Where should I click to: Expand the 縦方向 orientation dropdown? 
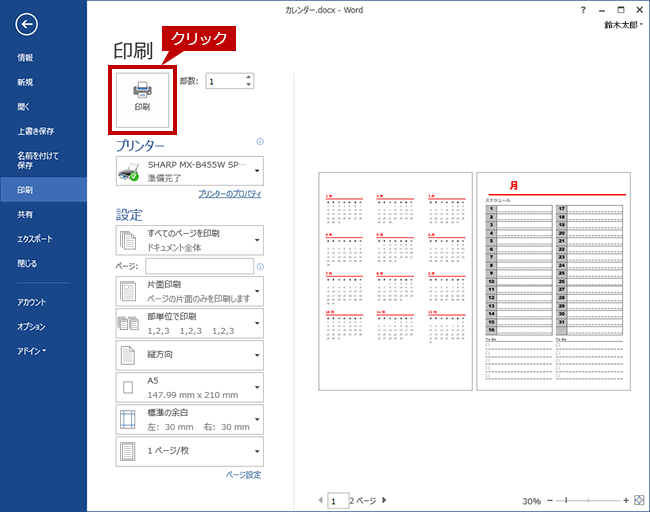coord(190,354)
